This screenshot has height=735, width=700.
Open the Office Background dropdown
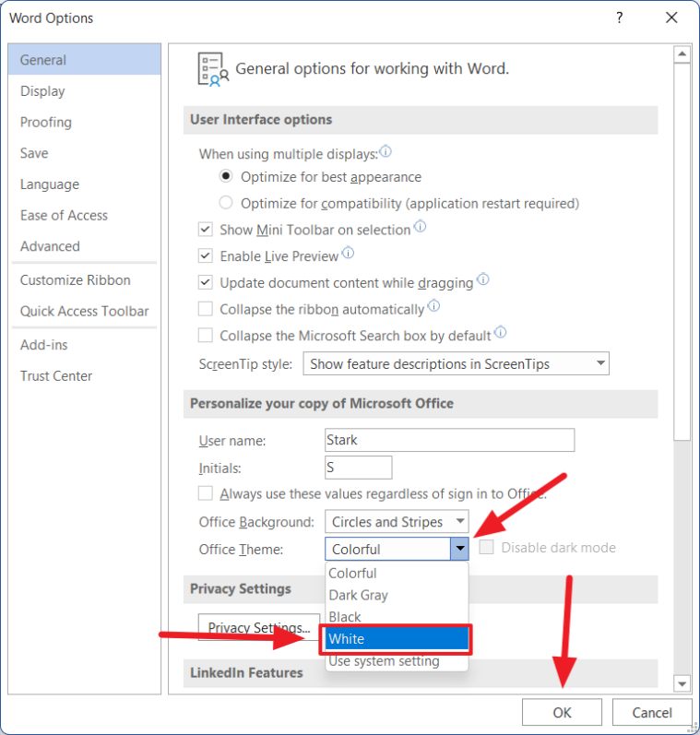397,521
